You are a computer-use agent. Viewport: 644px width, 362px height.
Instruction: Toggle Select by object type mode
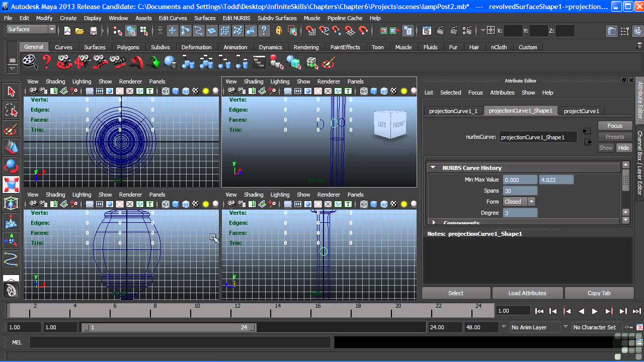point(131,31)
